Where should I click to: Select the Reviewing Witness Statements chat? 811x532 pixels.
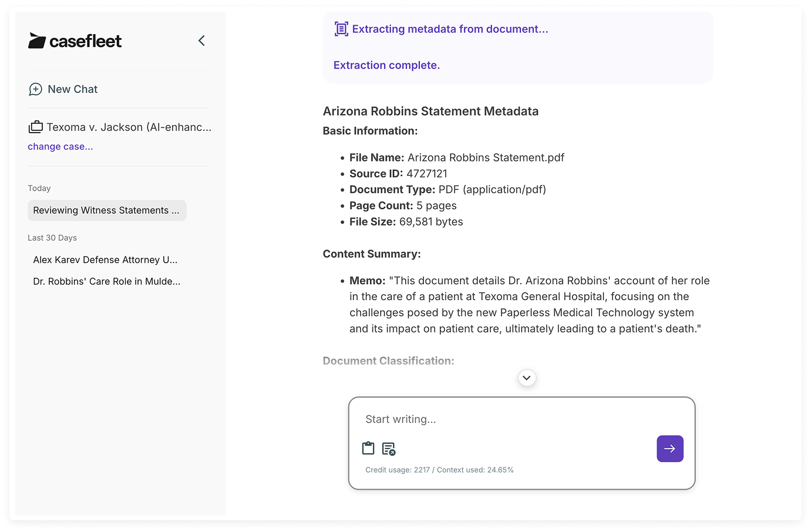click(x=107, y=210)
